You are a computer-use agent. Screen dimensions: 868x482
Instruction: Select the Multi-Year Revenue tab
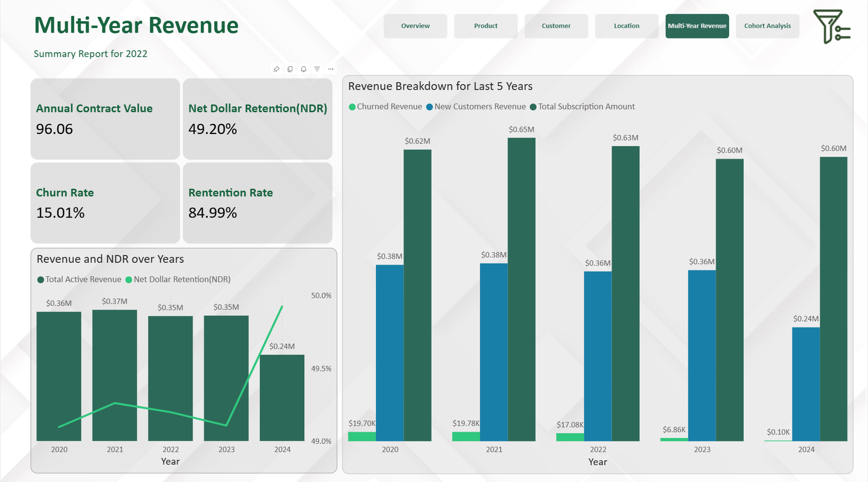697,26
